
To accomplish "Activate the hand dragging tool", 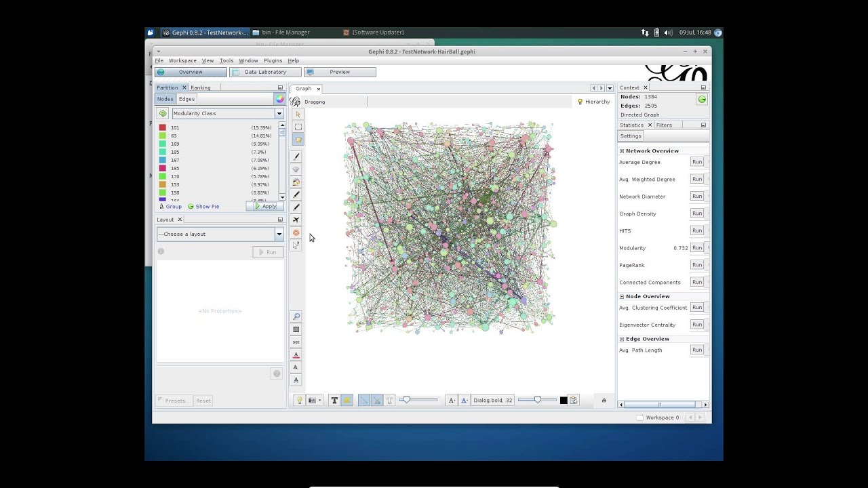I will click(x=298, y=140).
